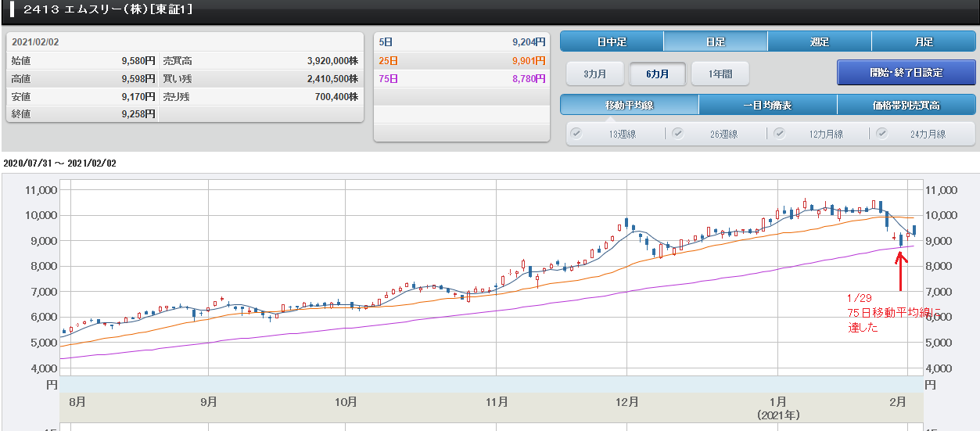Open the 週足 weekly chart tab
This screenshot has width=980, height=431.
[x=819, y=41]
